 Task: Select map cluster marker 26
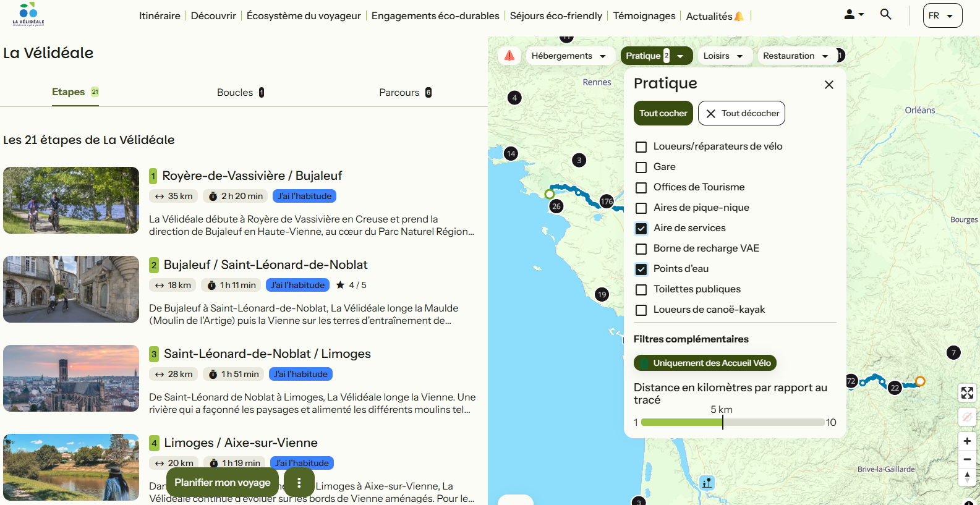(x=556, y=206)
